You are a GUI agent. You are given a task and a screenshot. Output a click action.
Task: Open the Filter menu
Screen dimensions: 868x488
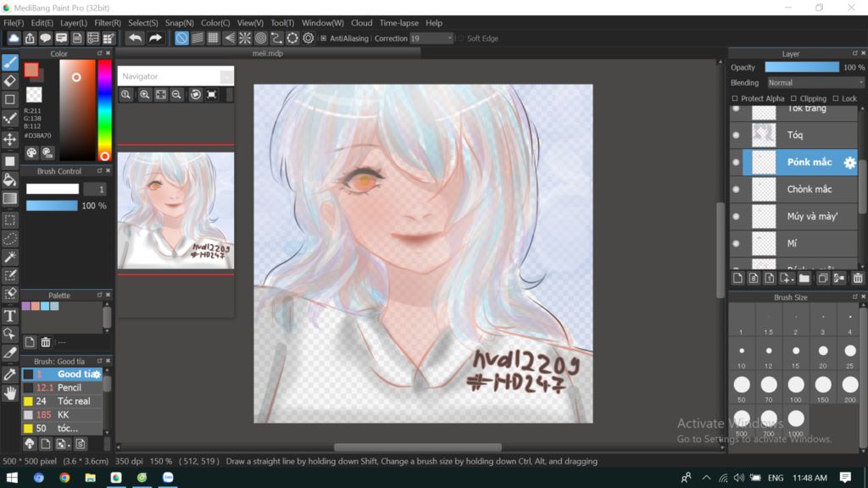click(108, 23)
